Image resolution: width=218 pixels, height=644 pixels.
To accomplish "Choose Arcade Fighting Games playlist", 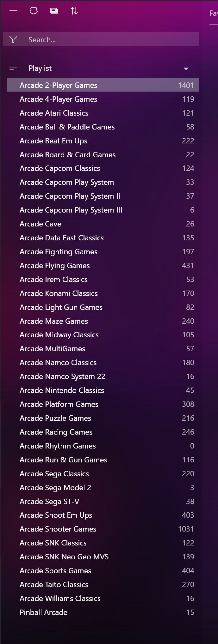I will pyautogui.click(x=103, y=252).
